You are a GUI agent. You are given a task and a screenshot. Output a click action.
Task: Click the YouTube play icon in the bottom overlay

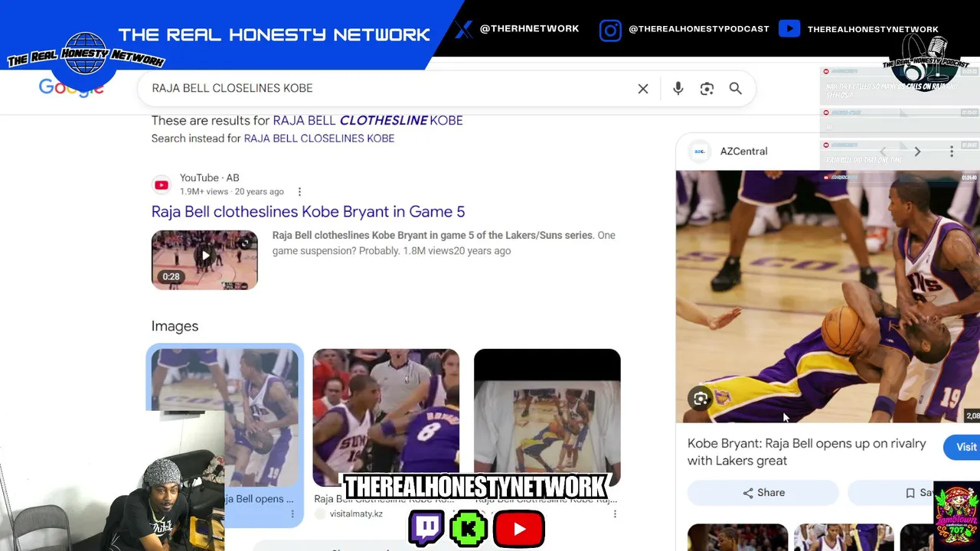(519, 529)
